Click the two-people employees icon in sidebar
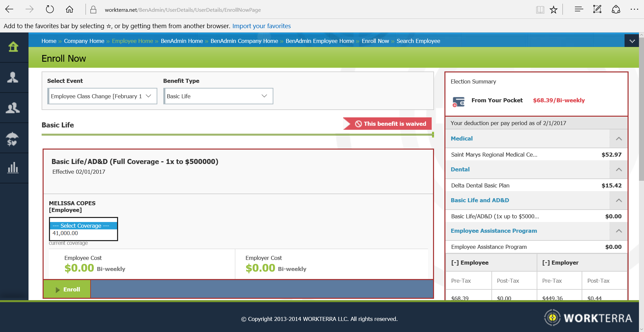Image resolution: width=644 pixels, height=332 pixels. pos(13,107)
